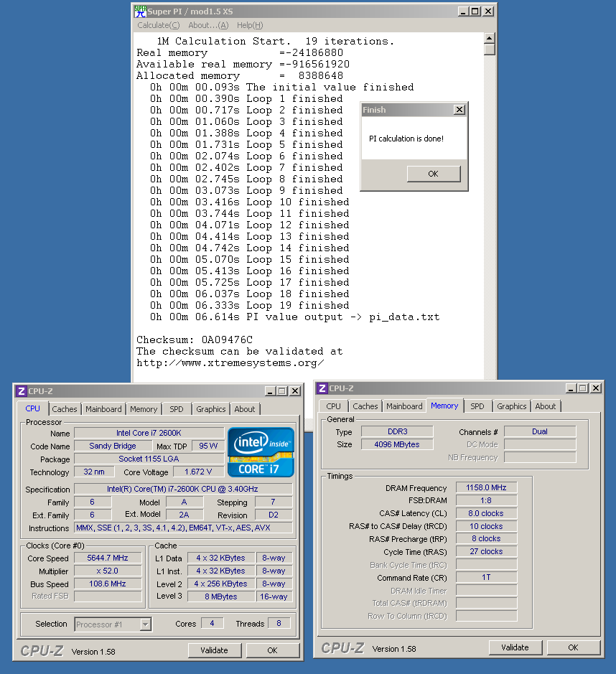Click the Command Rate value '1T'
The width and height of the screenshot is (616, 674).
click(x=486, y=577)
